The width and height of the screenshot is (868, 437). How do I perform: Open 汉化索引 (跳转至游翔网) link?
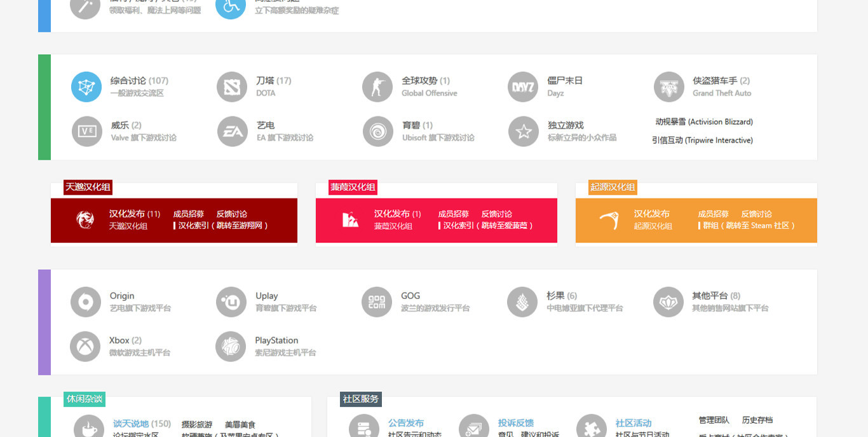point(223,226)
